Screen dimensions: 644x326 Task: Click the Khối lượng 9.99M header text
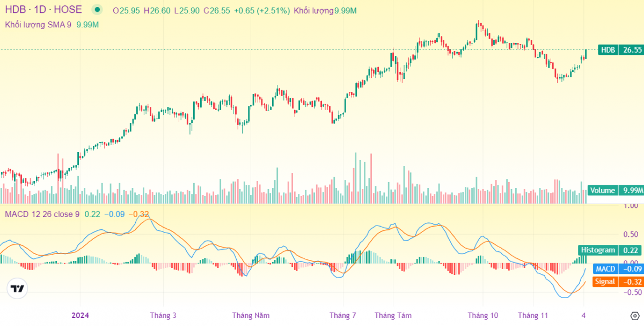tap(326, 10)
